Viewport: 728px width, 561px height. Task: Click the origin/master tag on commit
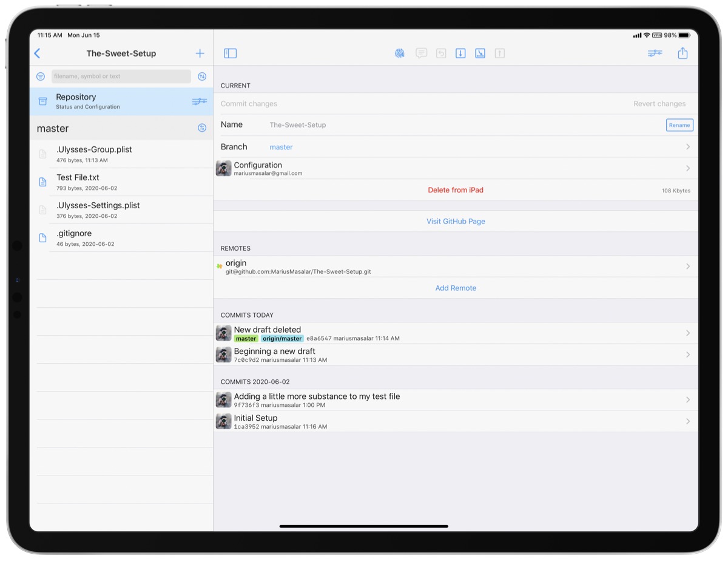point(282,338)
